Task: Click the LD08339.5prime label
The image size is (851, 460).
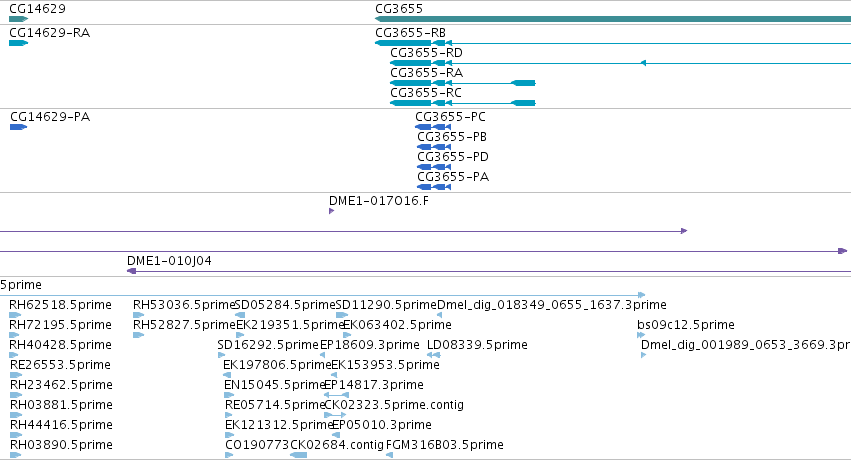Action: coord(478,345)
